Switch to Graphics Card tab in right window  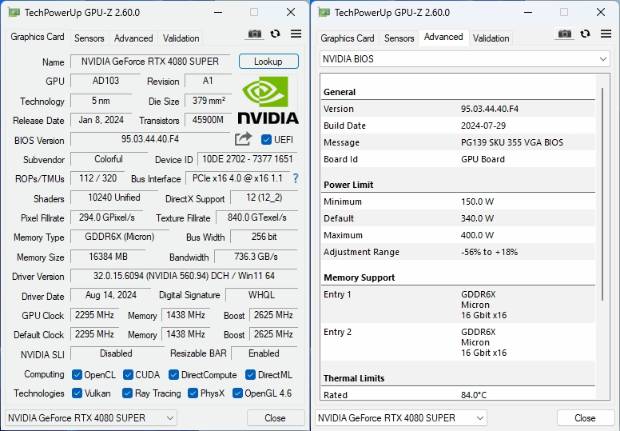[x=348, y=38]
